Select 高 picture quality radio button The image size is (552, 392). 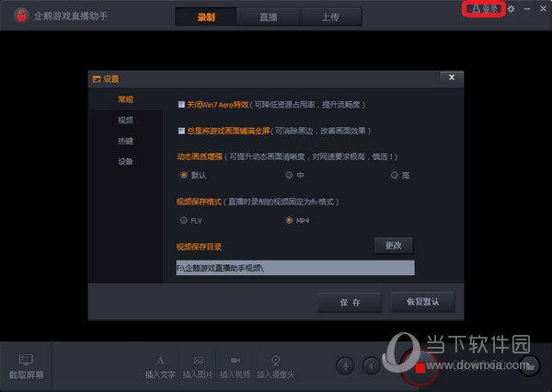tap(395, 175)
